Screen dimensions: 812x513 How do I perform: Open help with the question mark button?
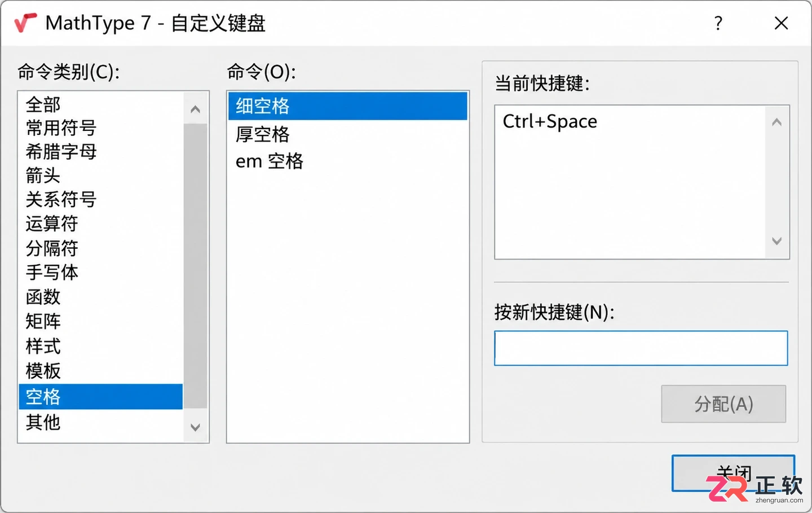pyautogui.click(x=718, y=23)
